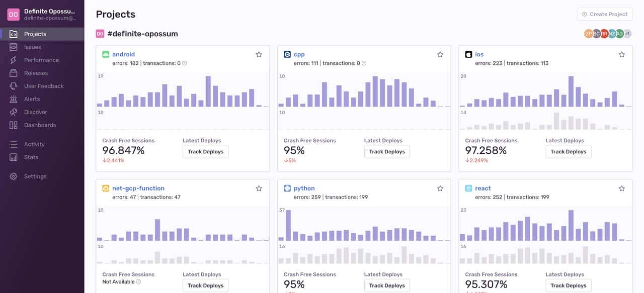The image size is (644, 293).
Task: Open the Discover telescope icon
Action: pyautogui.click(x=14, y=113)
